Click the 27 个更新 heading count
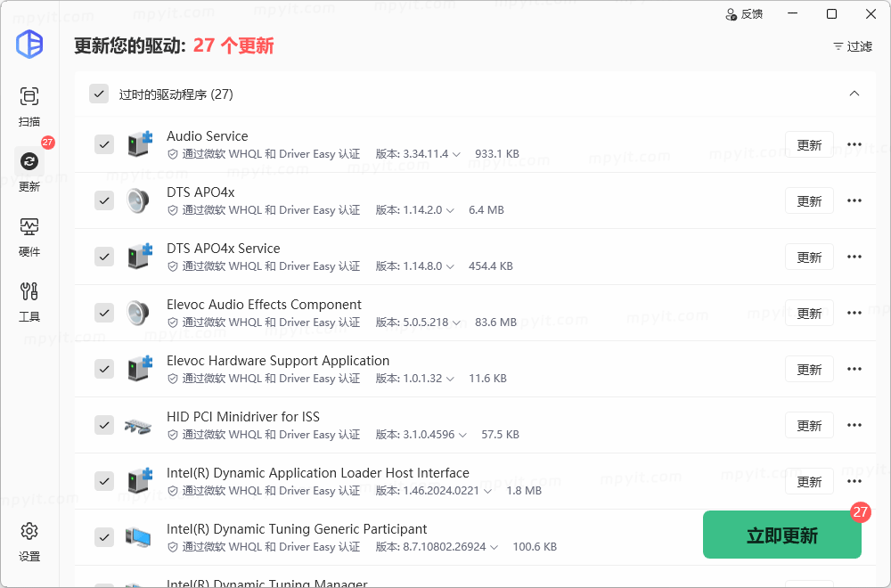Image resolution: width=891 pixels, height=588 pixels. [x=233, y=45]
